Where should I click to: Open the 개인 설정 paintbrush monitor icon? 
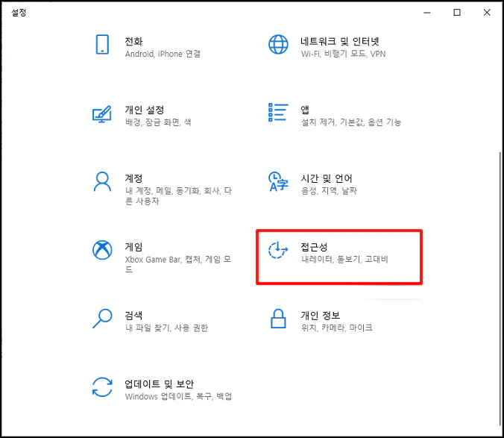(x=102, y=114)
